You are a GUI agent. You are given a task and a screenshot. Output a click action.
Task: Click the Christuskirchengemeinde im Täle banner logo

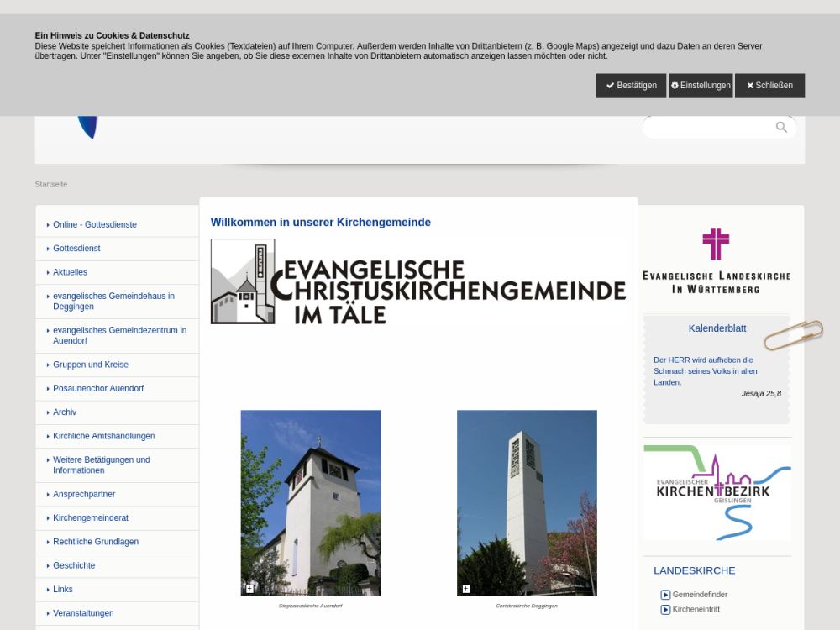click(x=417, y=281)
